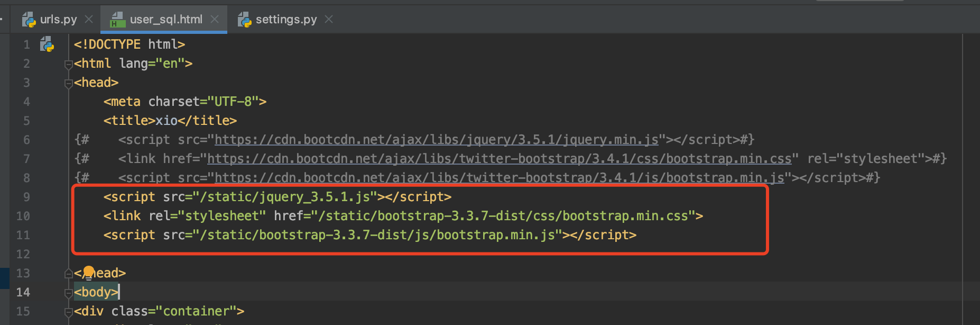980x325 pixels.
Task: Click the title text 'xio'
Action: [x=167, y=121]
